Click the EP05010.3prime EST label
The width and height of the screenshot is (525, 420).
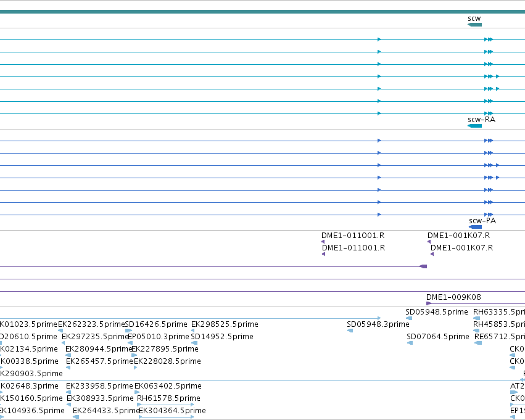(159, 337)
